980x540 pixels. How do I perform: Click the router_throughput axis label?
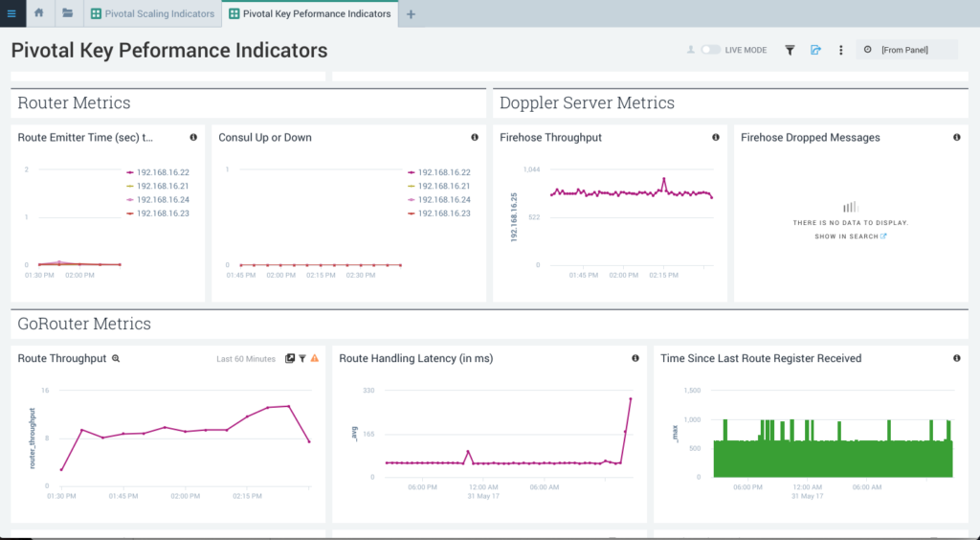33,439
